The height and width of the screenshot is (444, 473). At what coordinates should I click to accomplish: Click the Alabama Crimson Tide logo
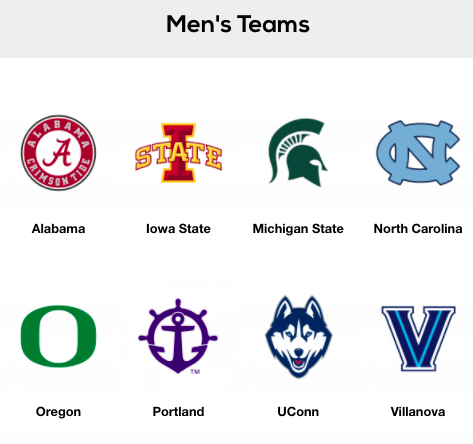(58, 153)
